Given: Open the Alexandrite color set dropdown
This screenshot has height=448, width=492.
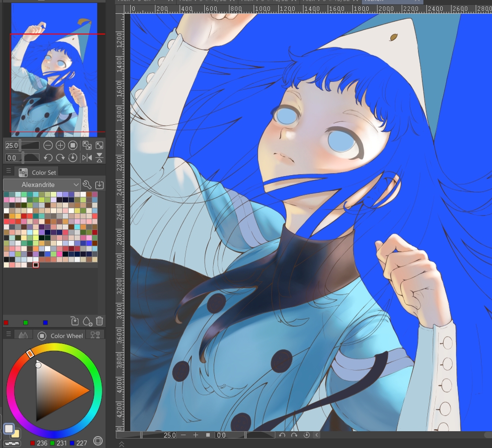Looking at the screenshot, I should [x=41, y=185].
